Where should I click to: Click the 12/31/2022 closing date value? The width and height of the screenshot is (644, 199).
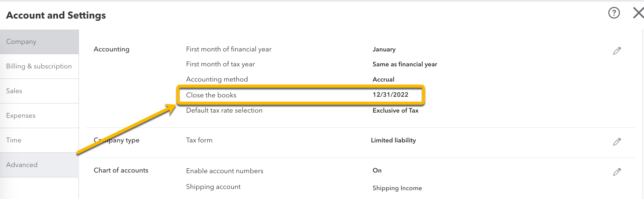pos(390,95)
